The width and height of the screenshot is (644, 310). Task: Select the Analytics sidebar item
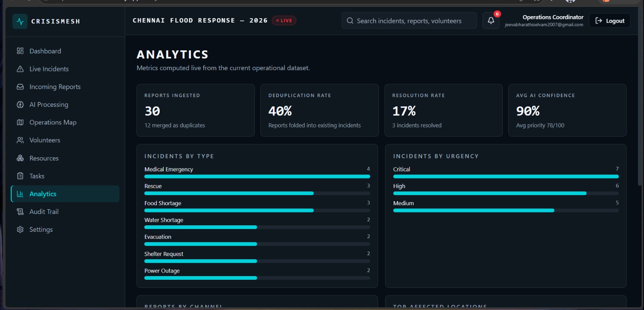[x=65, y=194]
